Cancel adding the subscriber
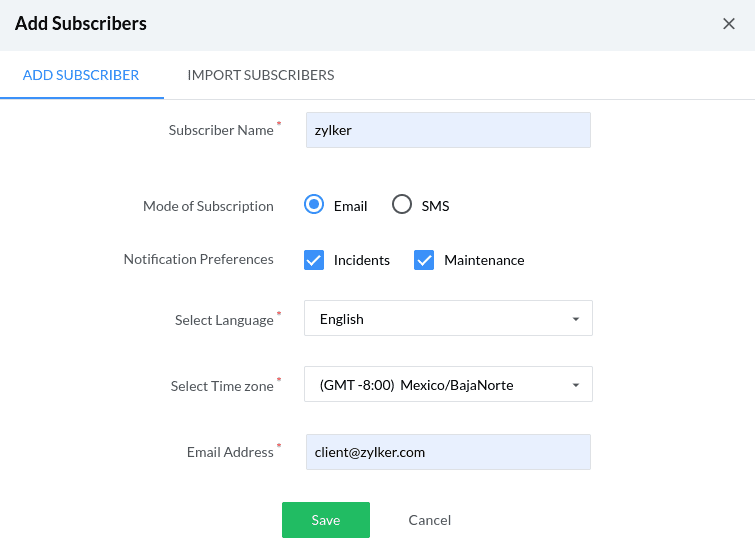This screenshot has height=551, width=755. point(429,520)
